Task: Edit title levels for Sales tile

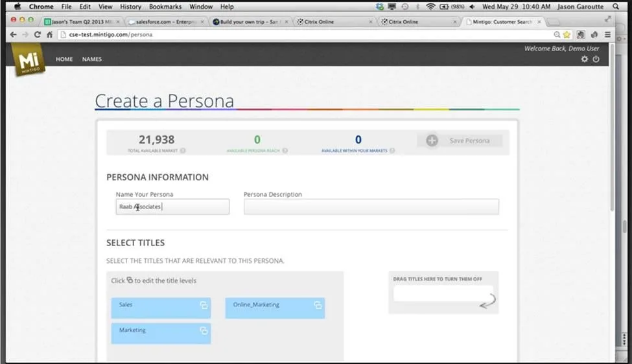Action: 204,305
